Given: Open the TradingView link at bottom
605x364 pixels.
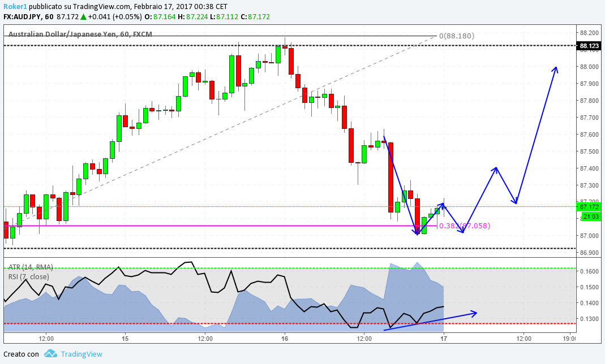Looking at the screenshot, I should pos(81,354).
